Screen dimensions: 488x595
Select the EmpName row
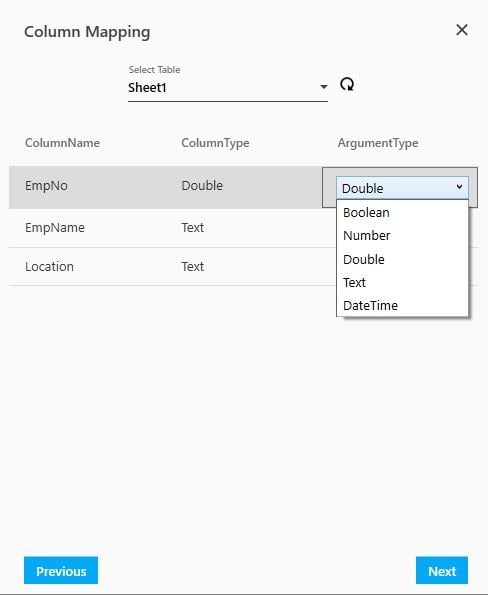[173, 228]
